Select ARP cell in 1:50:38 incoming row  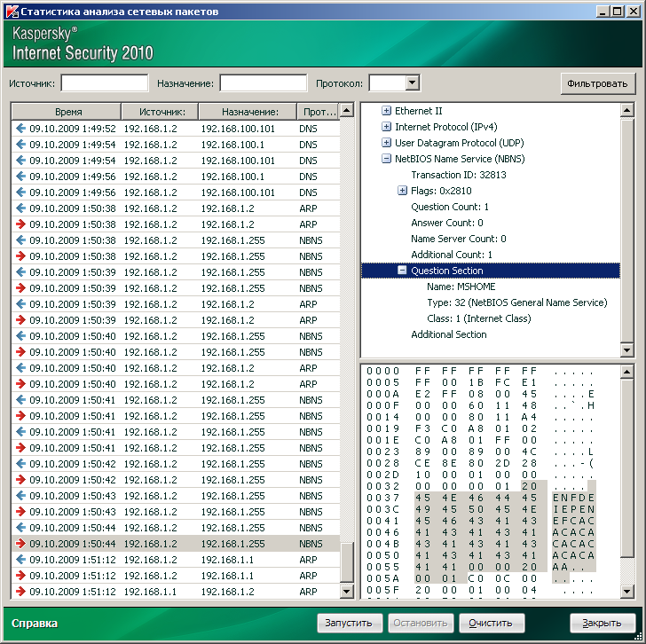pyautogui.click(x=308, y=208)
